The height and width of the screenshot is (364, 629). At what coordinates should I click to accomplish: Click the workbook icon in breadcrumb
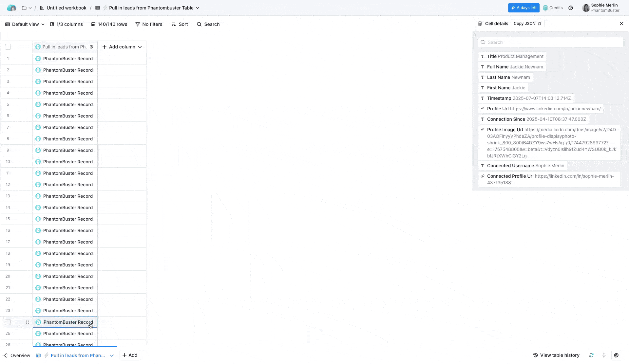click(x=42, y=8)
